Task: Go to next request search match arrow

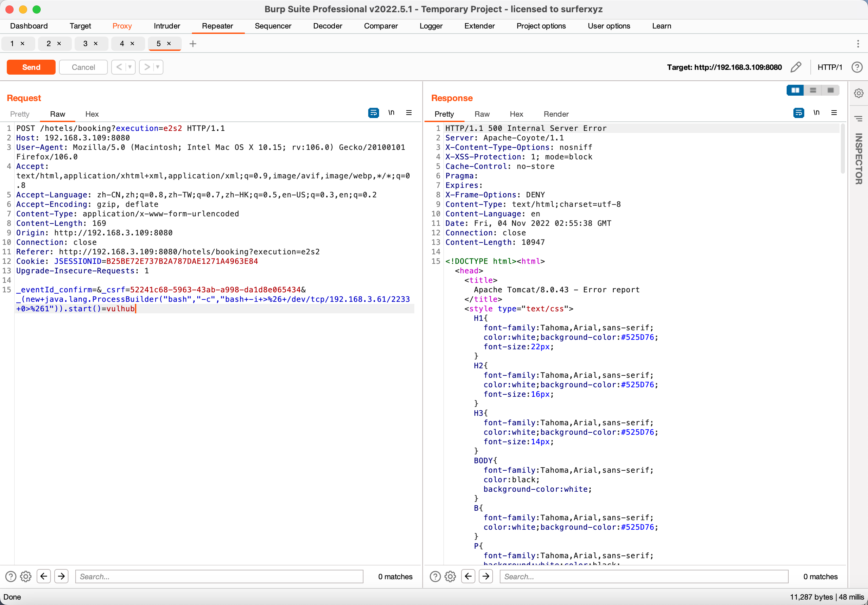Action: tap(61, 576)
